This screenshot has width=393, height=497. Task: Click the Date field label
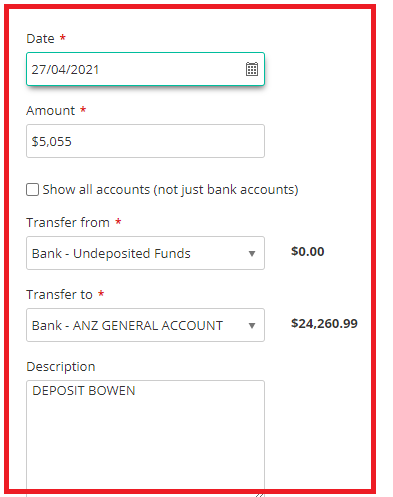(40, 39)
